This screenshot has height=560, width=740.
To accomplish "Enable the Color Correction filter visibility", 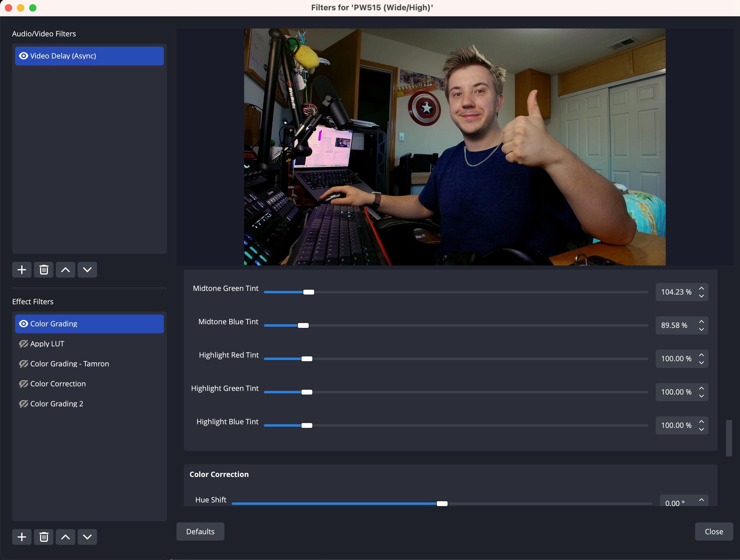I will (23, 384).
